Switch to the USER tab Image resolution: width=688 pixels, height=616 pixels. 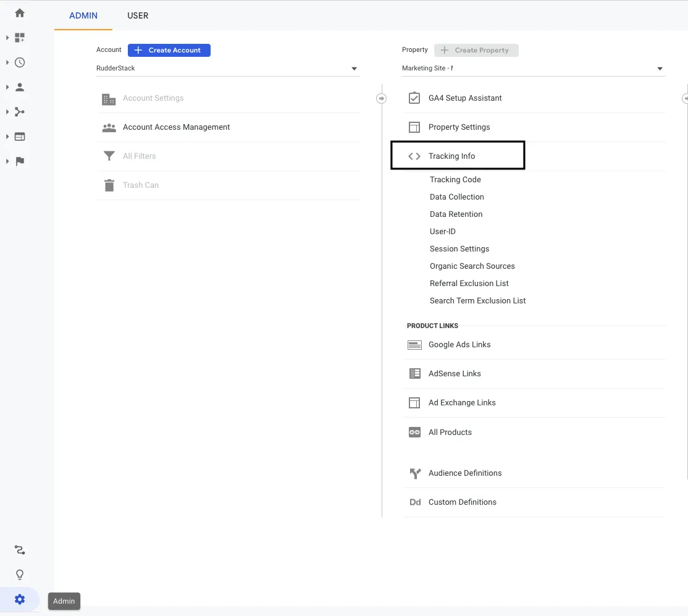click(138, 15)
